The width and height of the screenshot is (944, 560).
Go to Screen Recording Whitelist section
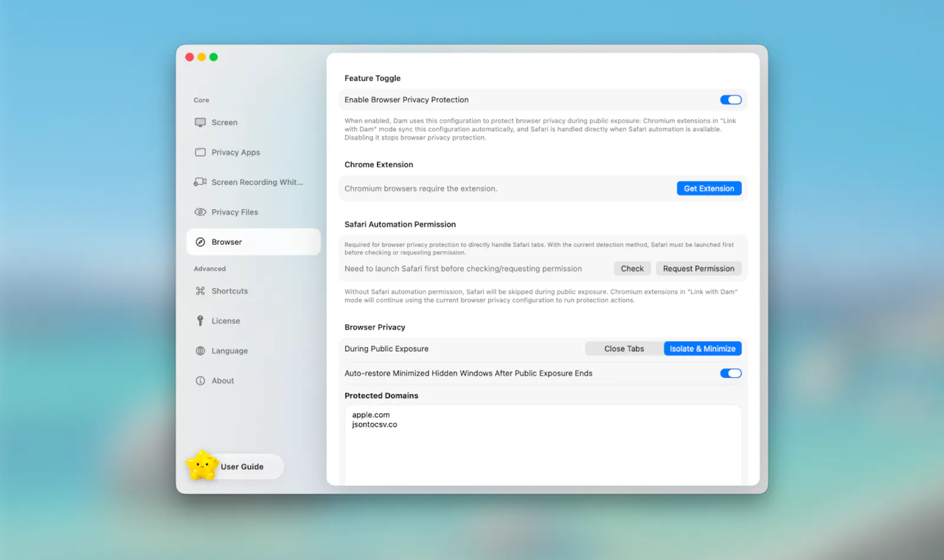click(253, 182)
